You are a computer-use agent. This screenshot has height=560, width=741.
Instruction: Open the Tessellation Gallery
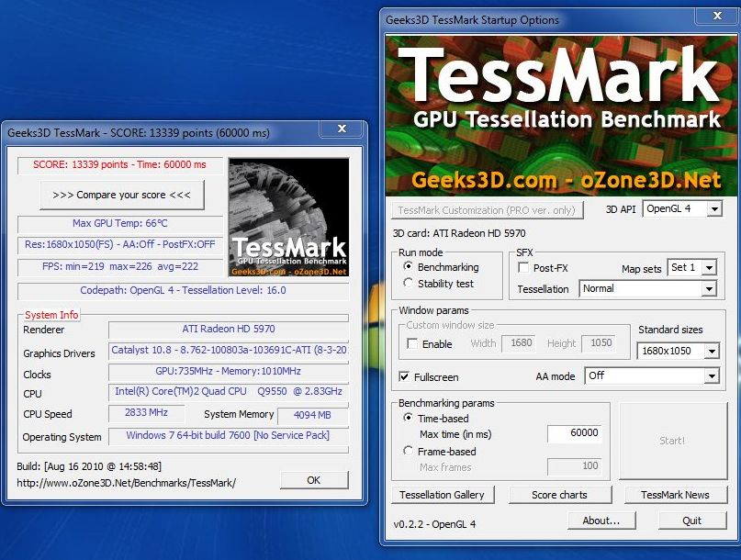[443, 495]
